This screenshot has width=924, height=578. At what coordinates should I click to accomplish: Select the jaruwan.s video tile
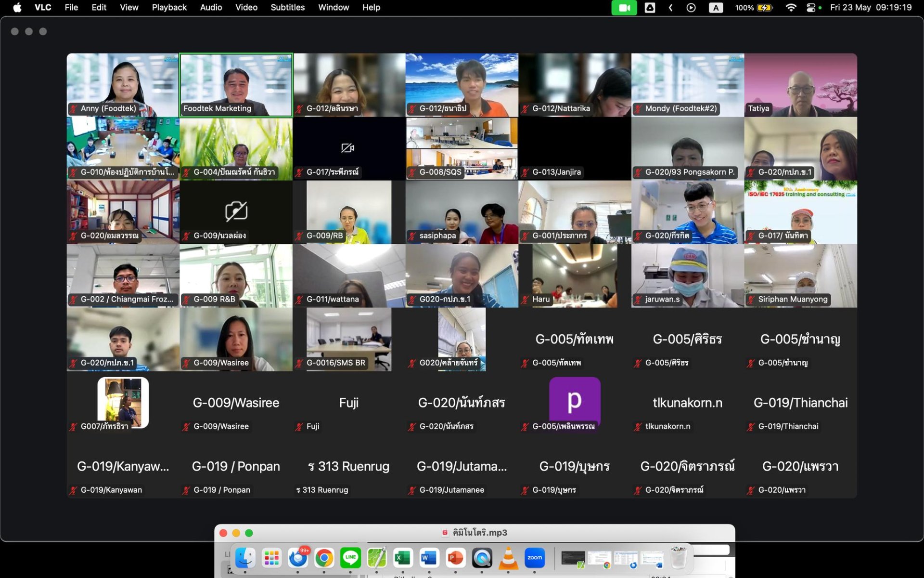click(x=687, y=276)
